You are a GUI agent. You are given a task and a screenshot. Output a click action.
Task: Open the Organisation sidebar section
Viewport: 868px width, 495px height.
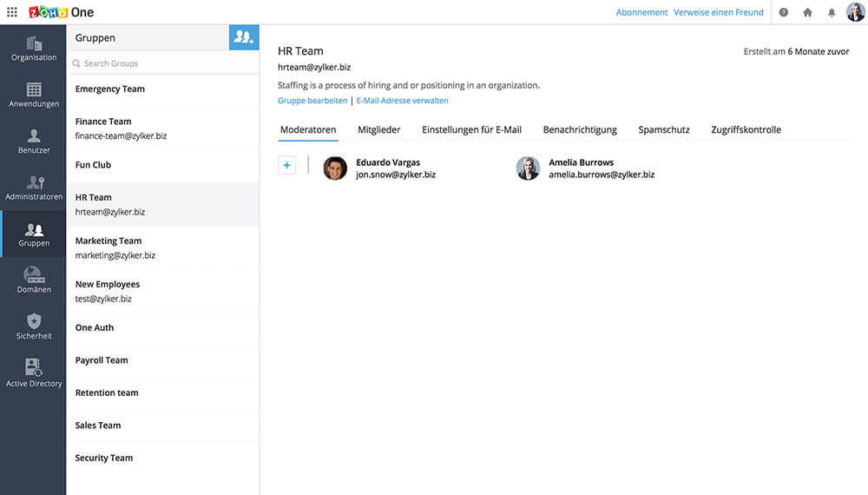point(33,49)
